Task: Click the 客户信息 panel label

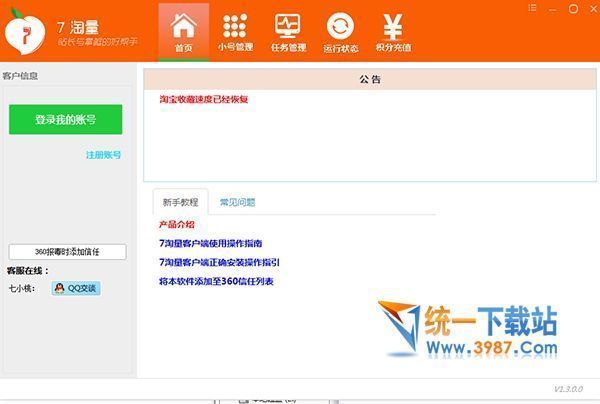Action: point(20,76)
